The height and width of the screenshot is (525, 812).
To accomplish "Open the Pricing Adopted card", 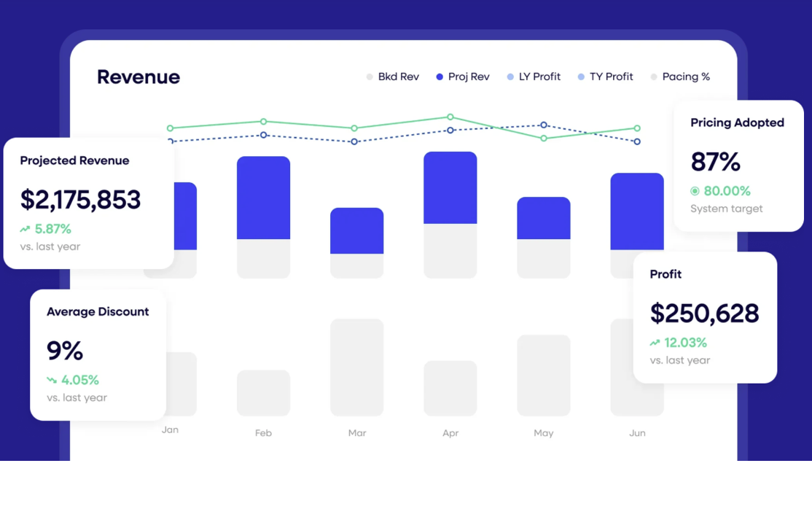I will pyautogui.click(x=738, y=164).
